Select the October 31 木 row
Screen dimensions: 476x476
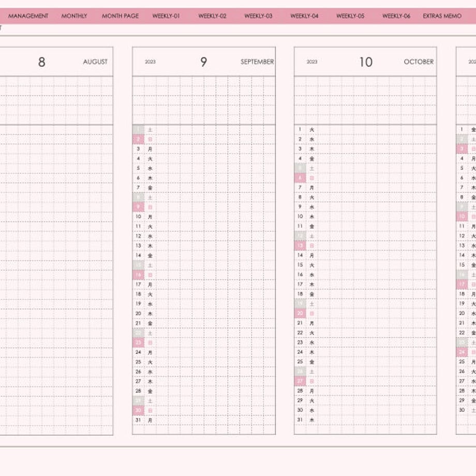[365, 420]
